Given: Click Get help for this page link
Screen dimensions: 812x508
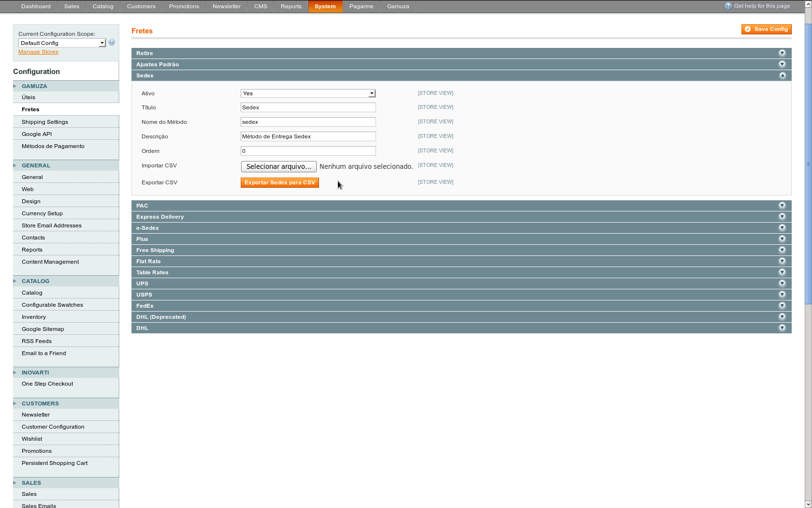Looking at the screenshot, I should [x=762, y=6].
